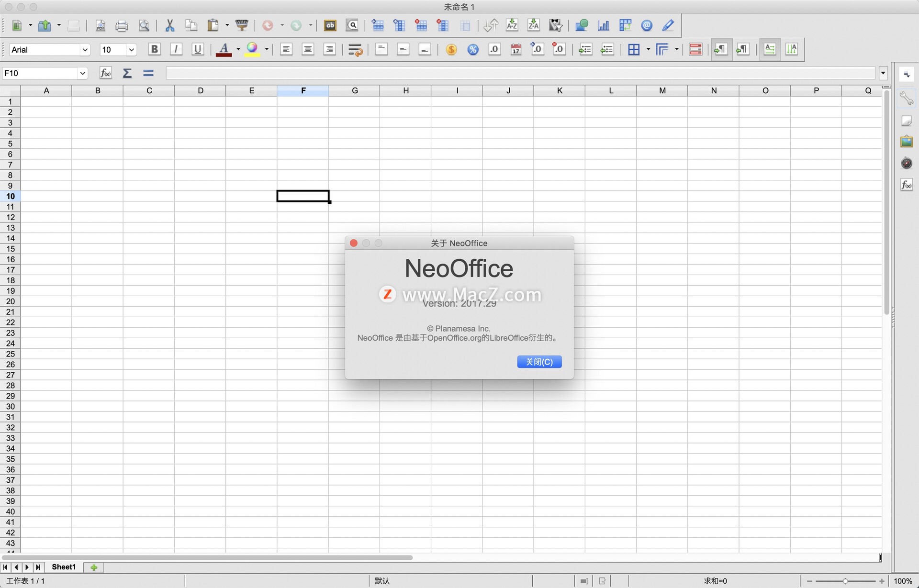Open Find & Replace
919x588 pixels.
tap(352, 25)
